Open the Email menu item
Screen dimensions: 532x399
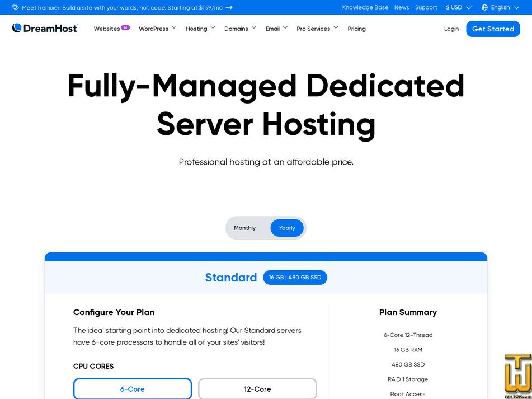tap(272, 29)
